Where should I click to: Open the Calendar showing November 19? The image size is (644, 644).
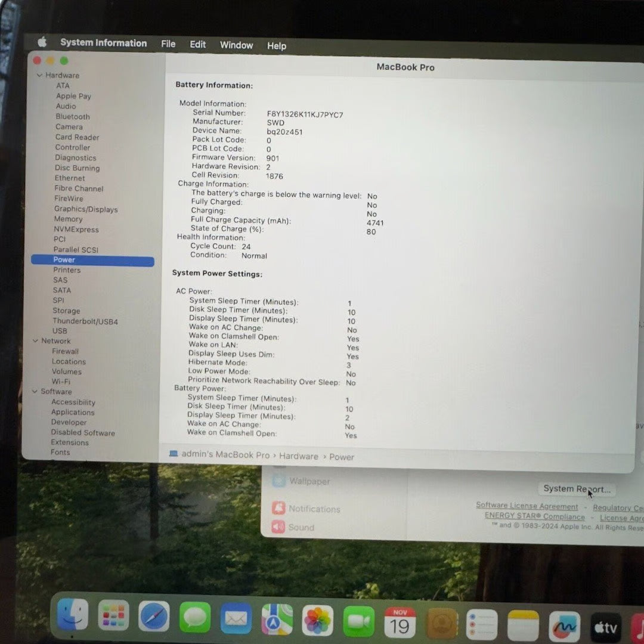(x=400, y=620)
